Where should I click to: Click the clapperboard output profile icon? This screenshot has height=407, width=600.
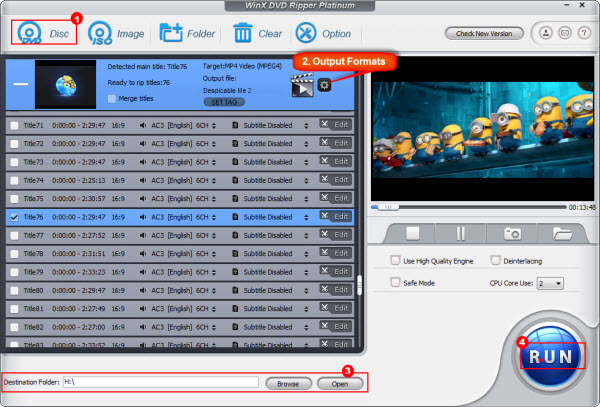click(x=302, y=85)
